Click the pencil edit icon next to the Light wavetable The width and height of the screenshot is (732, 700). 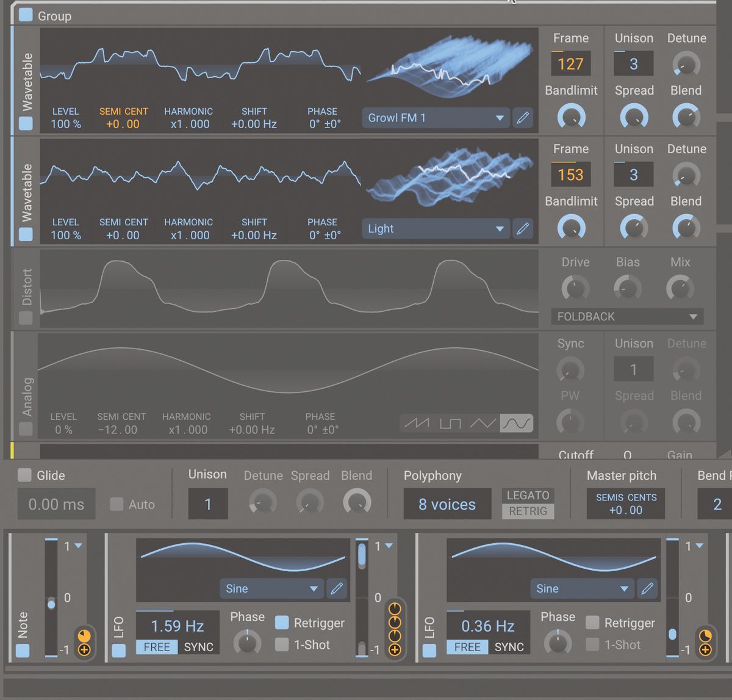(x=523, y=228)
